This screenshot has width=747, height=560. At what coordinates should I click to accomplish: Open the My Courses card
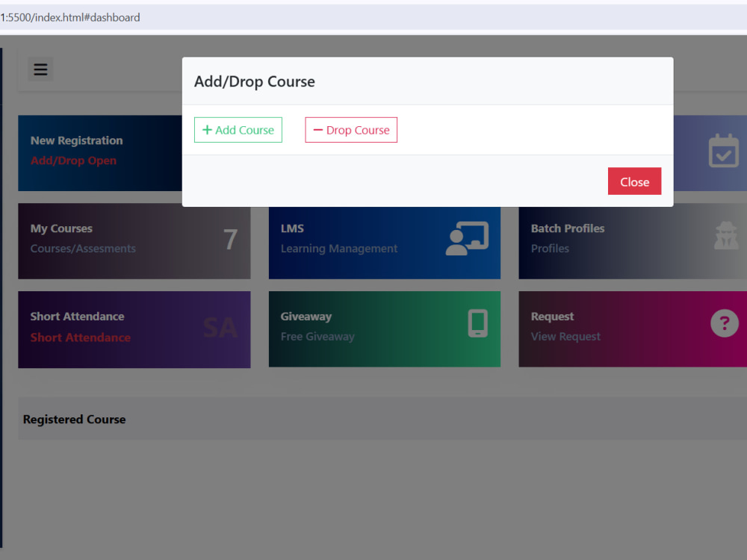(x=134, y=241)
